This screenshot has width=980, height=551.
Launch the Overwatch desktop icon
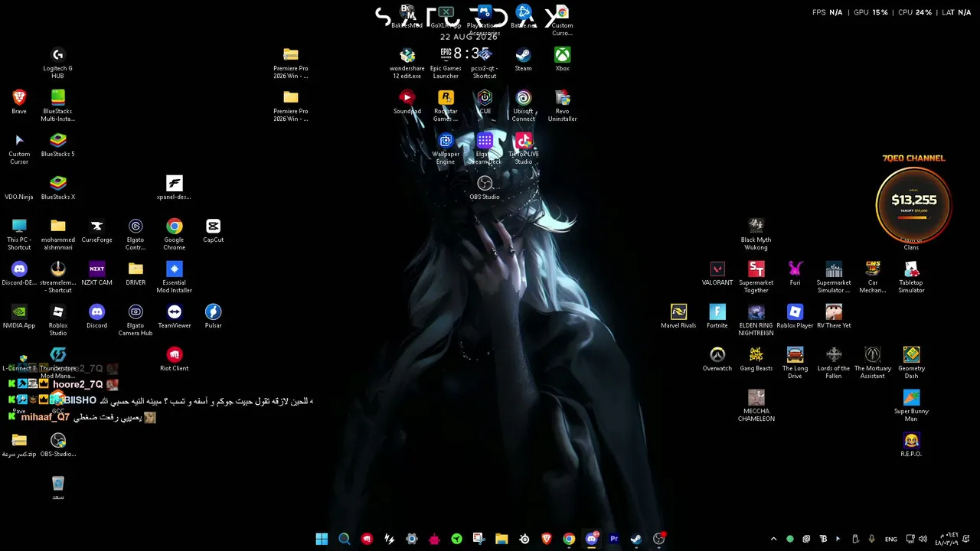(x=717, y=359)
